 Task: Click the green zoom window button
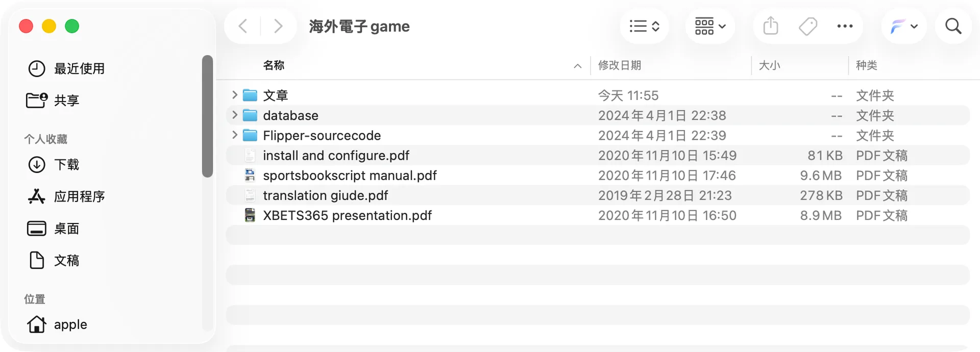pos(72,26)
